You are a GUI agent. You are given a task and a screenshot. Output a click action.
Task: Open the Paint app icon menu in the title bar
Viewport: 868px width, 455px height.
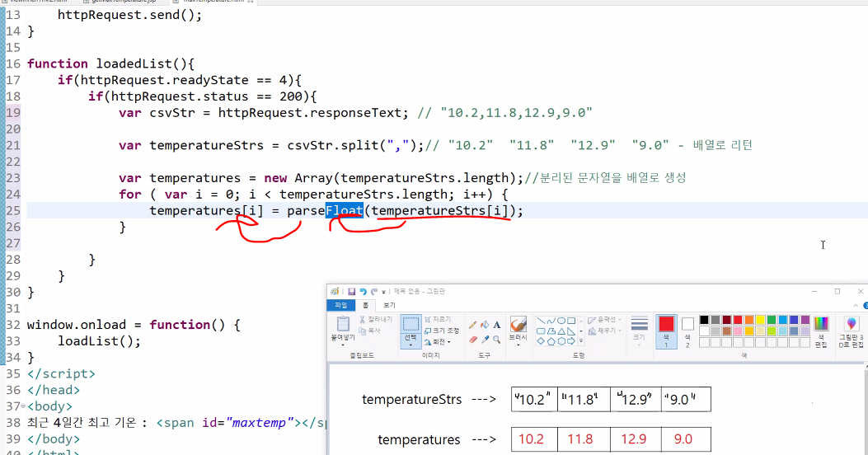point(335,291)
